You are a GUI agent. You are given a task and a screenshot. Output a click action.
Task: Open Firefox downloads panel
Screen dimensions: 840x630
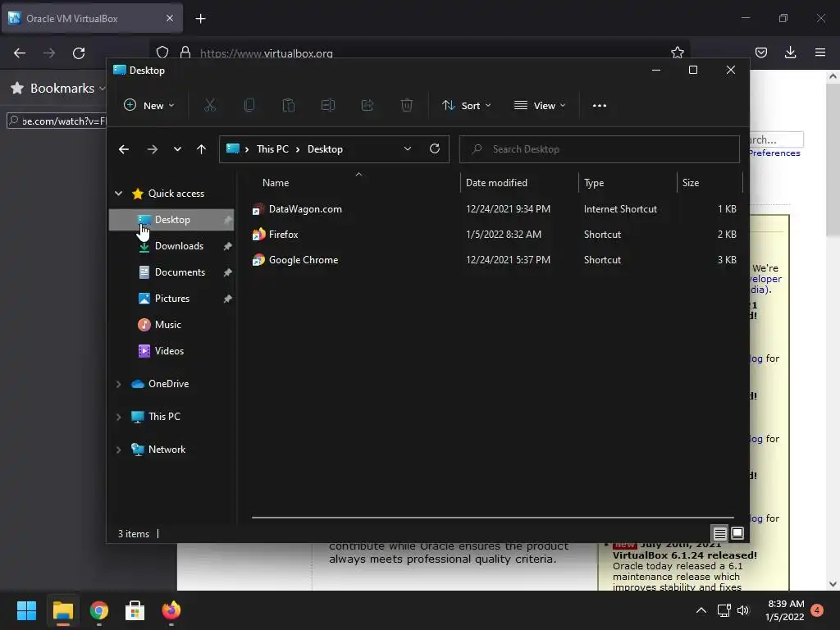pos(790,52)
